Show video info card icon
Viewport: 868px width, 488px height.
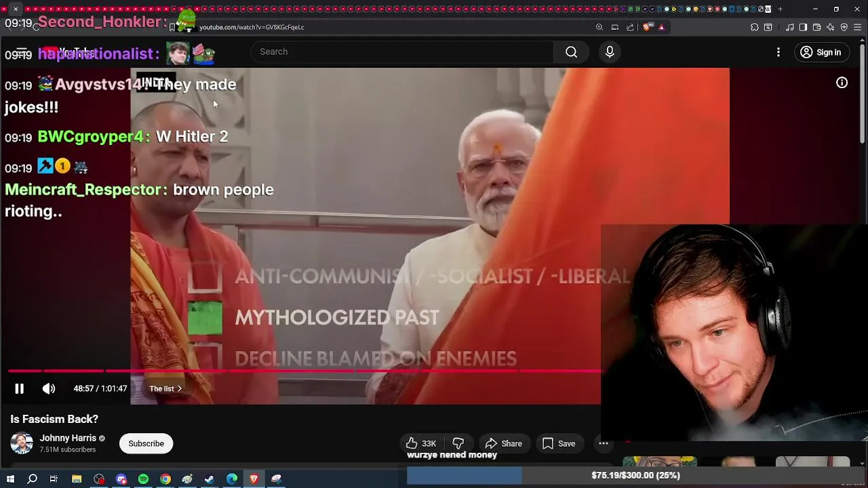(x=842, y=83)
